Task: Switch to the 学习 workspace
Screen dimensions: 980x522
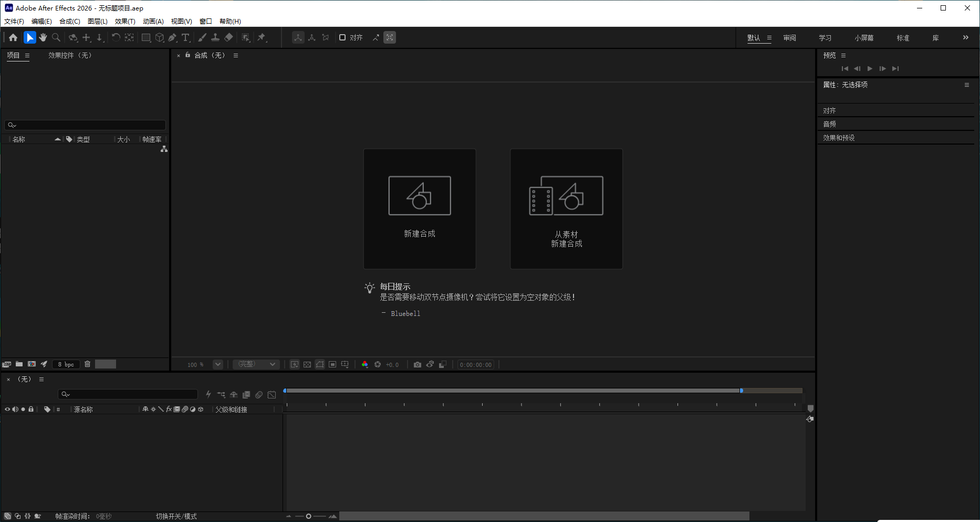Action: click(x=825, y=38)
